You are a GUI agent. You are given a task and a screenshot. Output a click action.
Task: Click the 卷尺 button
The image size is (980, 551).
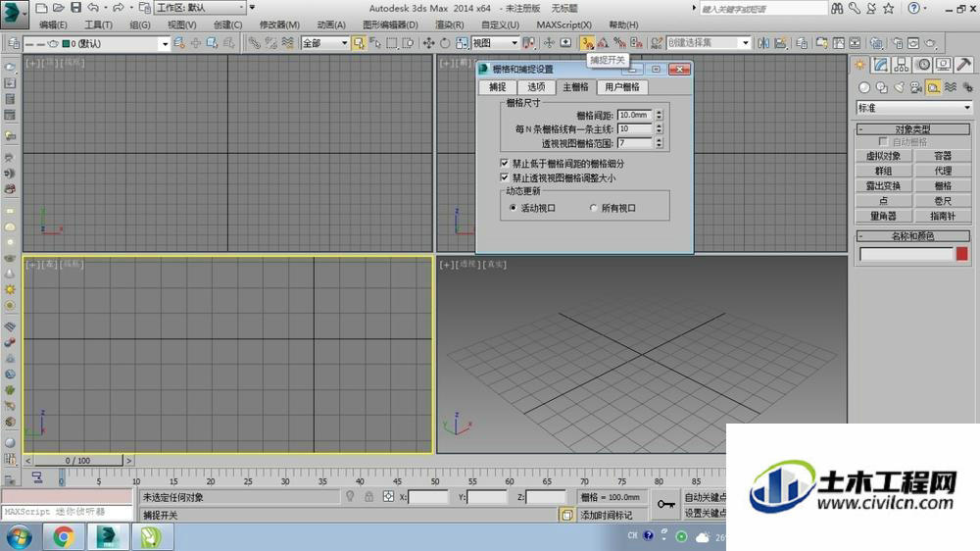943,201
